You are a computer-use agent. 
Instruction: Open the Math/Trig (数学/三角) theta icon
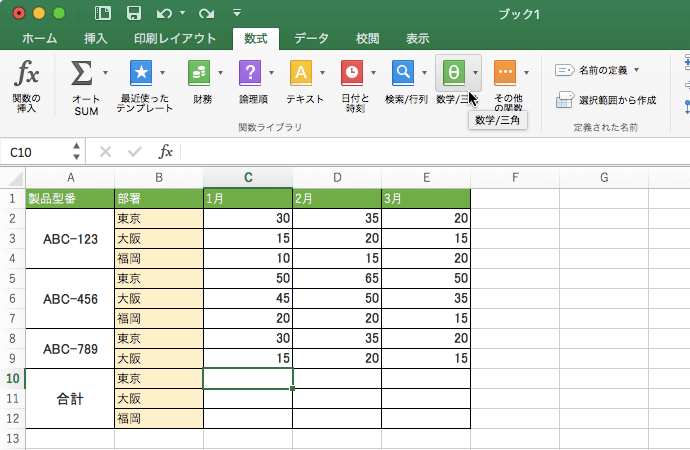(454, 73)
